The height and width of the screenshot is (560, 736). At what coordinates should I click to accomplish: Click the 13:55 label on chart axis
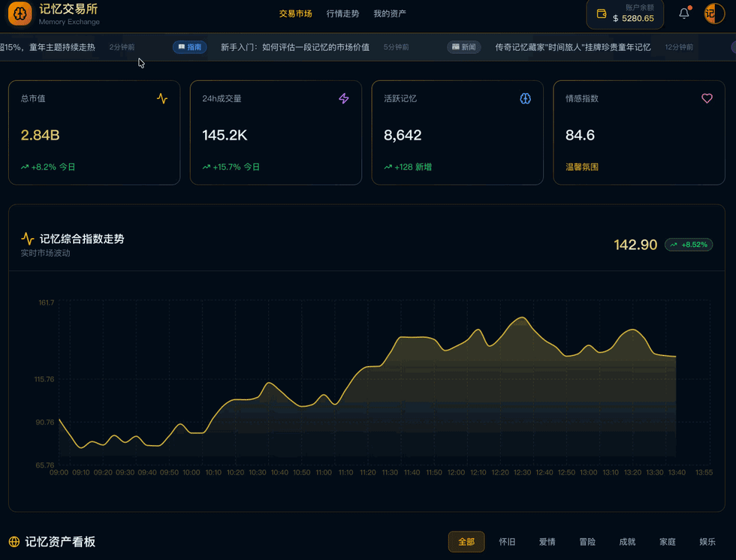[x=704, y=472]
